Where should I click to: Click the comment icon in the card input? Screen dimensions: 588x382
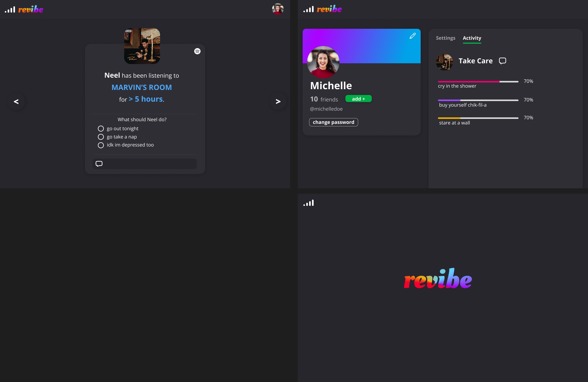coord(99,164)
